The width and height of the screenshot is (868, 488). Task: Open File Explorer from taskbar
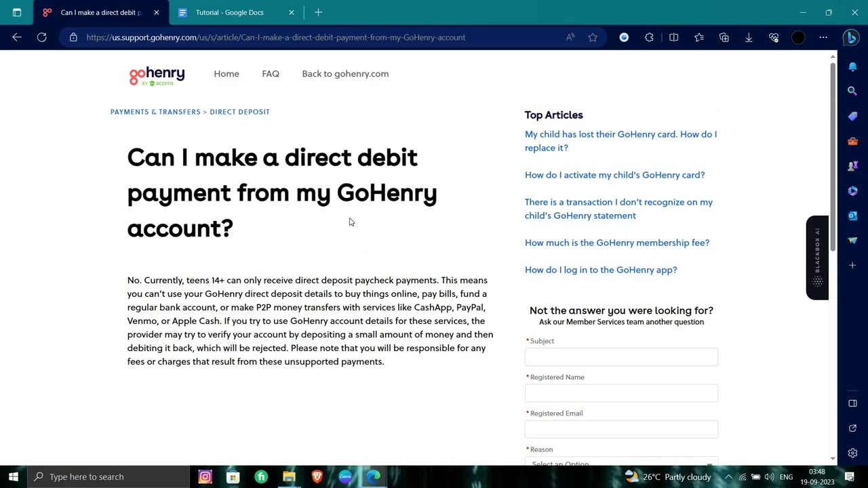(x=289, y=476)
